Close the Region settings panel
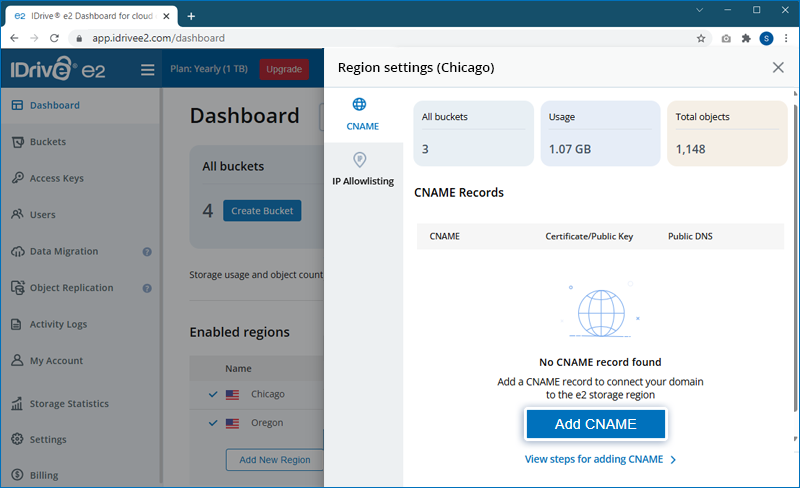800x488 pixels. 778,68
